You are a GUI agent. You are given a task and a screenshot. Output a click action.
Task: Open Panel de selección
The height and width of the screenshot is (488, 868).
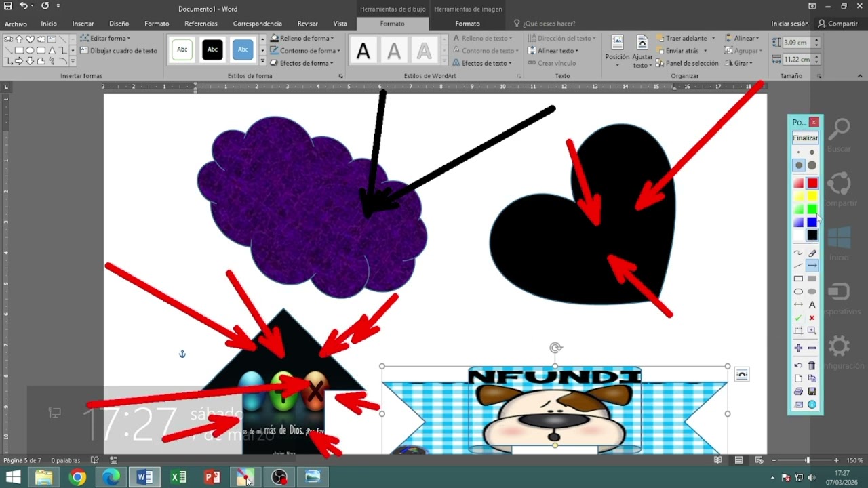point(687,63)
